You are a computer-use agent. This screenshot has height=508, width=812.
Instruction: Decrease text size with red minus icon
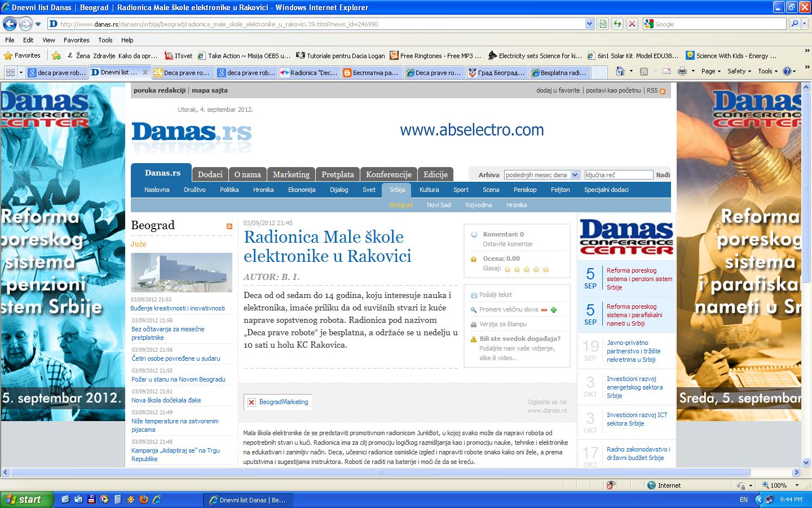point(544,310)
